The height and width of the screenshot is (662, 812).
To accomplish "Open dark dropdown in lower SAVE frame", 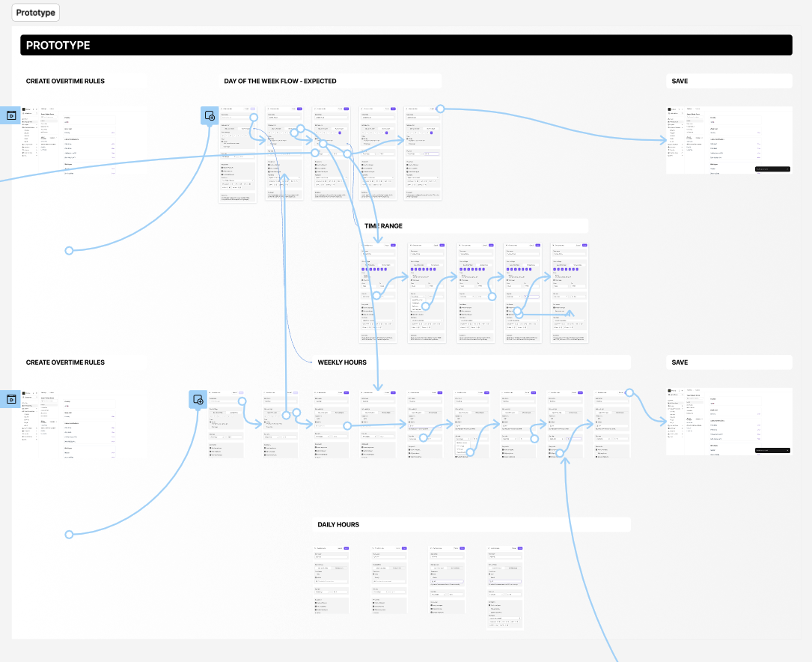I will (772, 450).
